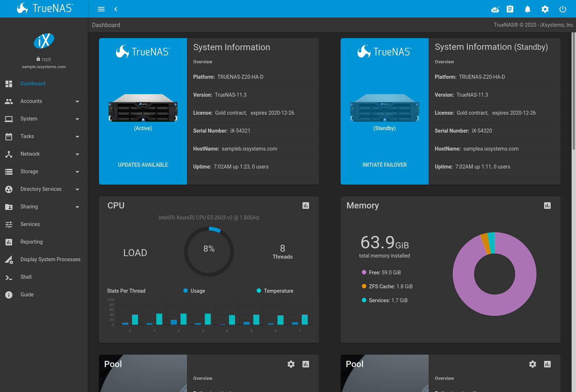
Task: Expand the System menu arrow
Action: pyautogui.click(x=77, y=119)
